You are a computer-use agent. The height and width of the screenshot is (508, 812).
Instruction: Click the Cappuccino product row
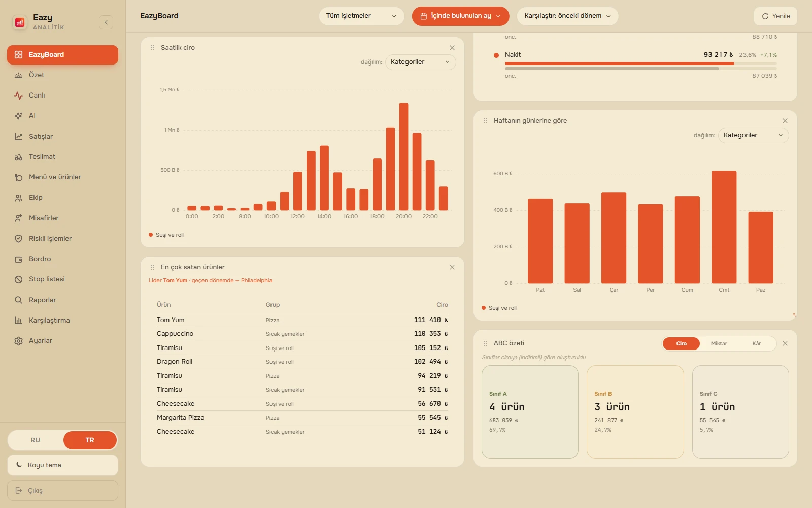(302, 334)
